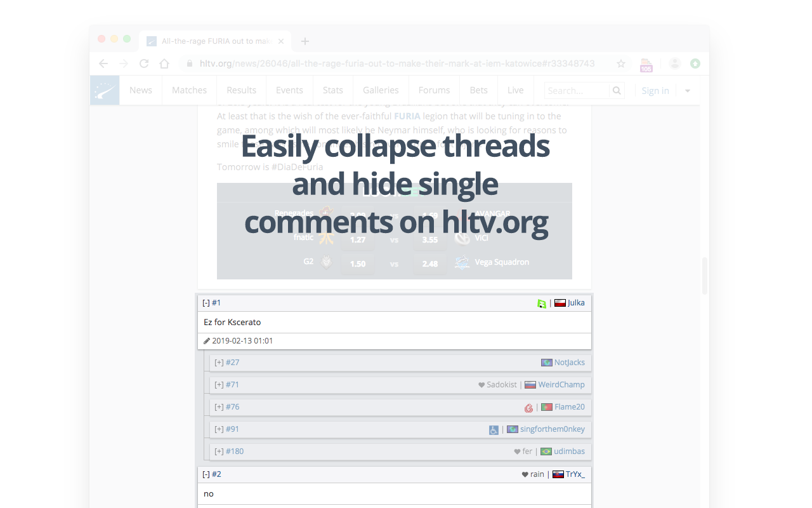Image resolution: width=812 pixels, height=508 pixels.
Task: Click the browser address bar
Action: click(396, 63)
